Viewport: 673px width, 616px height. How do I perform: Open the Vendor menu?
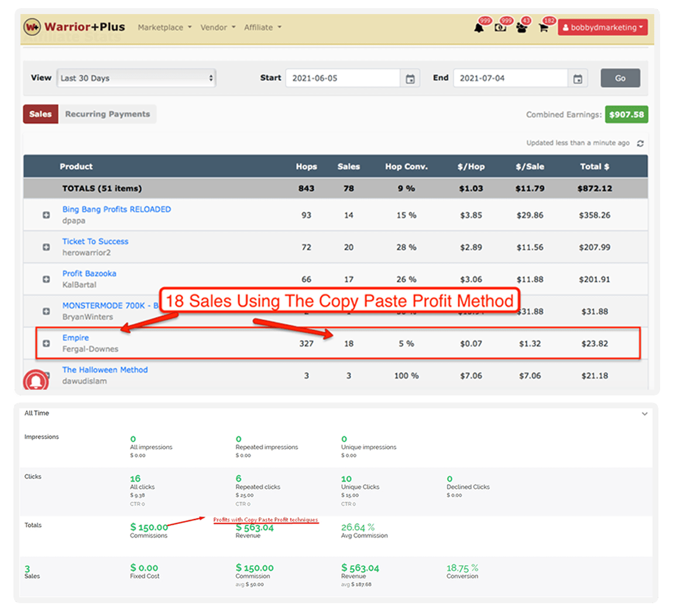[x=218, y=27]
